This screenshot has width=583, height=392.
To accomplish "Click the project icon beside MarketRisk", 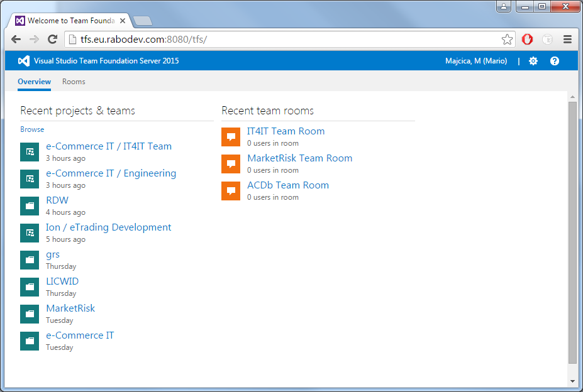I will 30,314.
